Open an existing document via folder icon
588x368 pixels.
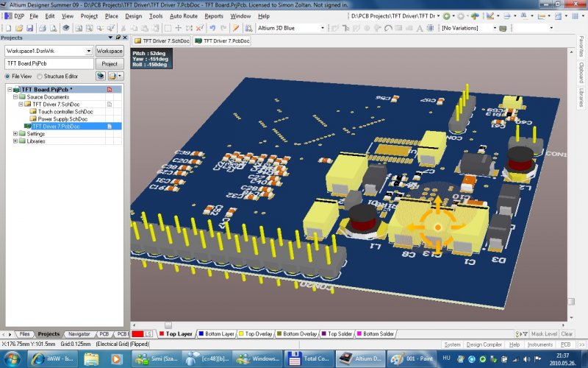tap(19, 28)
